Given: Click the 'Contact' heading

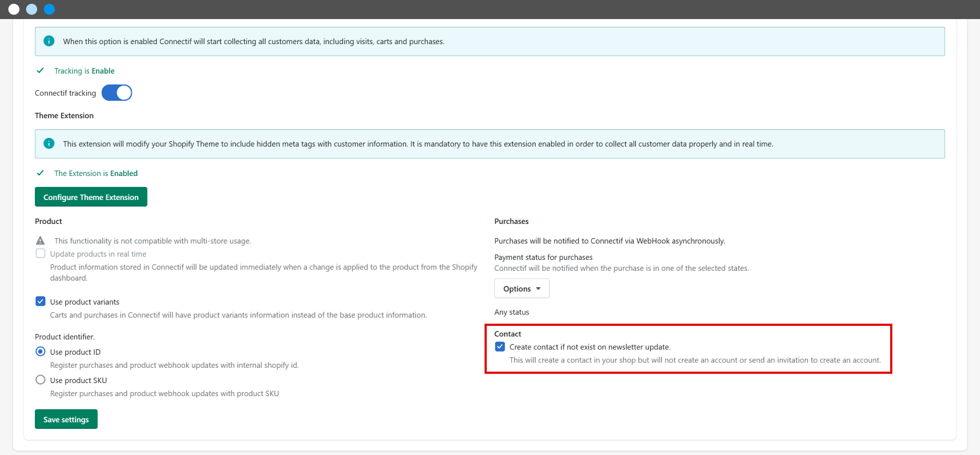Looking at the screenshot, I should 507,334.
